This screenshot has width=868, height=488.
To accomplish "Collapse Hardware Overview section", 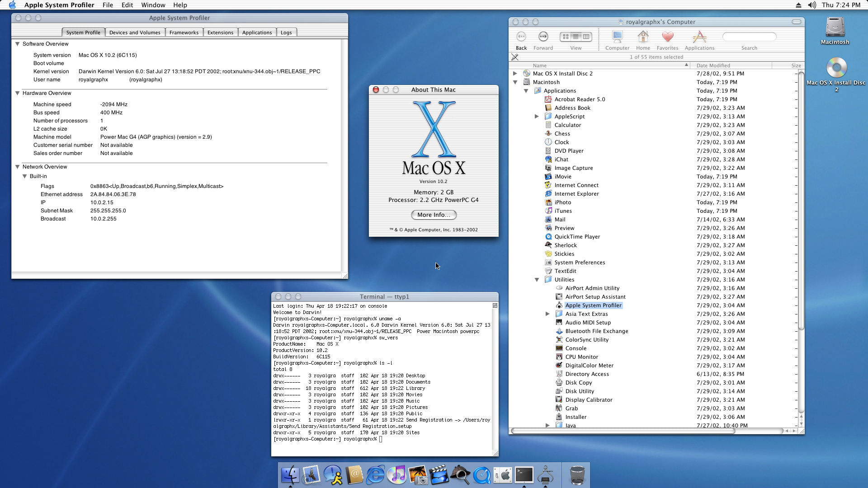I will click(x=17, y=93).
